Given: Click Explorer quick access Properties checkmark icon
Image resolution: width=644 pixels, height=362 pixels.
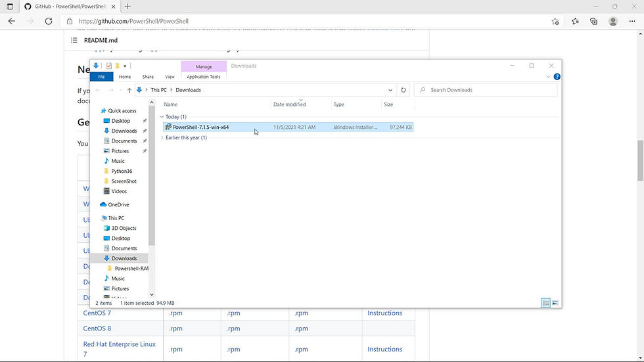Looking at the screenshot, I should [x=109, y=66].
